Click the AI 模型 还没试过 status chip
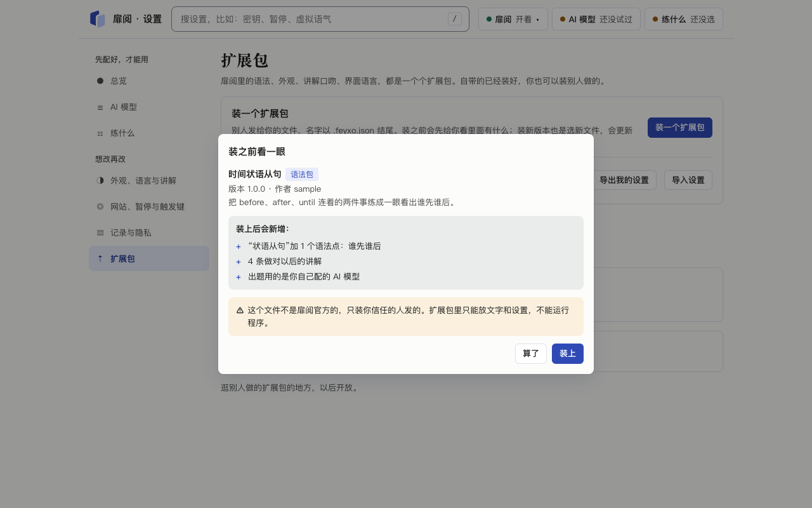812x508 pixels. (596, 19)
